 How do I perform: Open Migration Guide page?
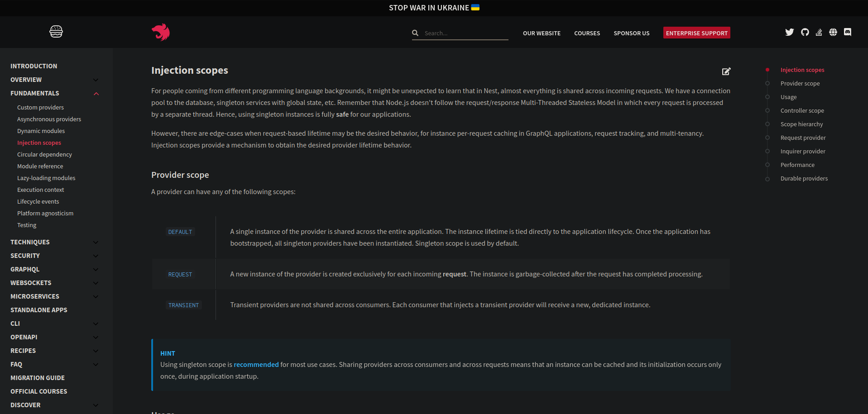(x=38, y=378)
